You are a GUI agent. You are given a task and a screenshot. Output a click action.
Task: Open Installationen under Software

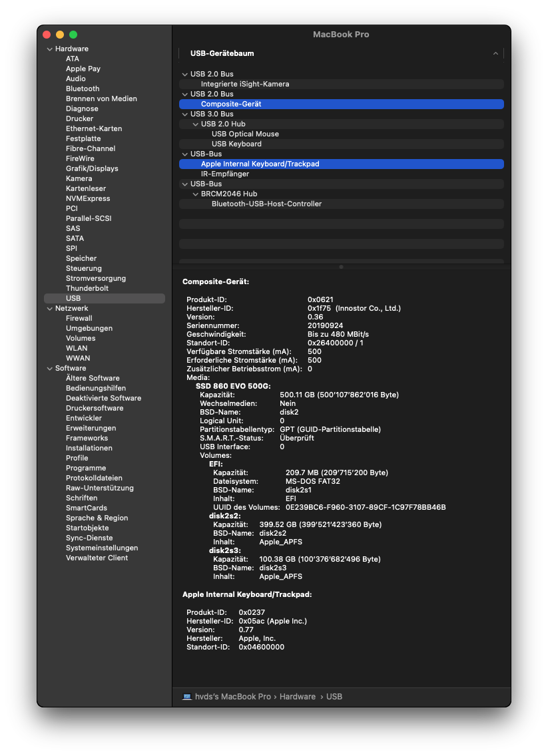(89, 448)
